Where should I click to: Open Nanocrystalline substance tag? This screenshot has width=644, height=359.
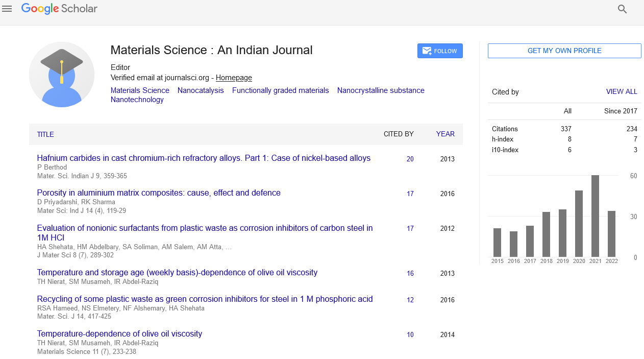(381, 90)
